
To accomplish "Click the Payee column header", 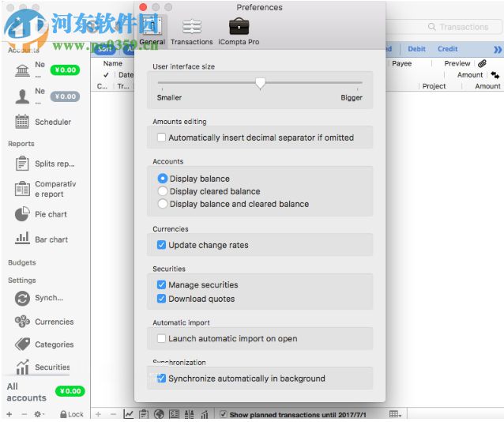I will point(402,63).
